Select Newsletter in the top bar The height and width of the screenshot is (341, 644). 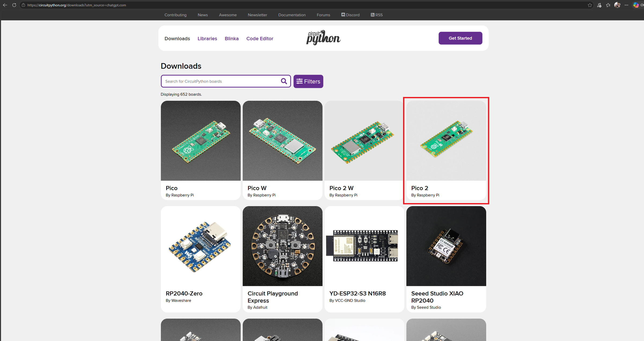[x=257, y=15]
